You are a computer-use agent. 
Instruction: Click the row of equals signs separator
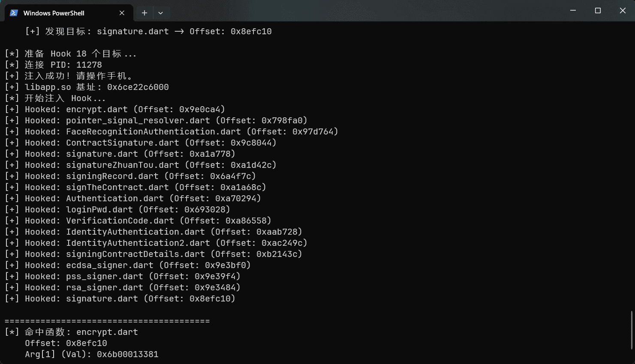point(107,321)
